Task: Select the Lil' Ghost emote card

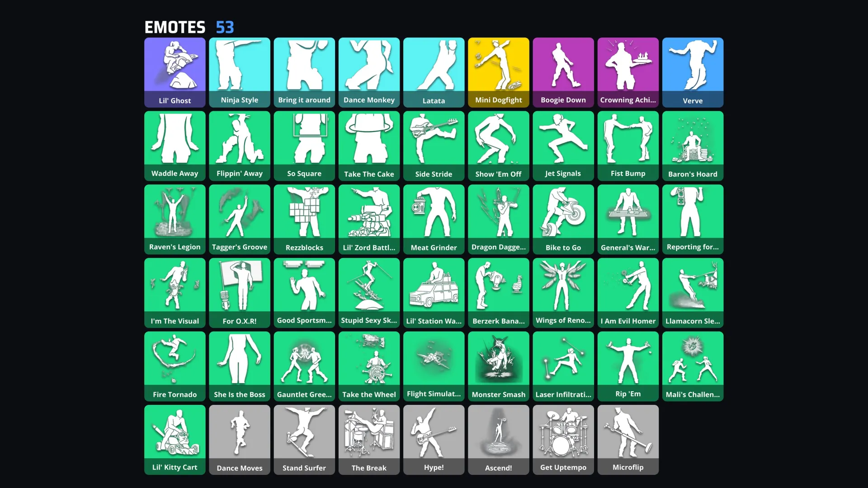Action: [175, 72]
